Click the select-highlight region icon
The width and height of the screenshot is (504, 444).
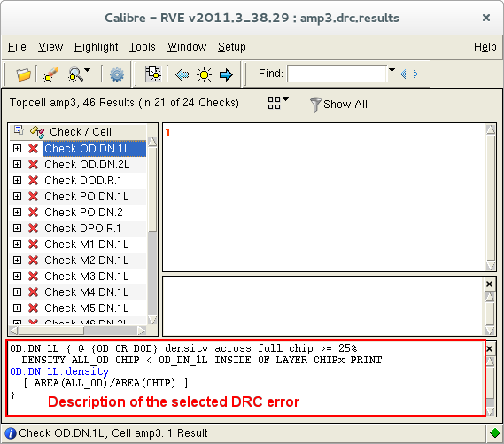click(153, 74)
